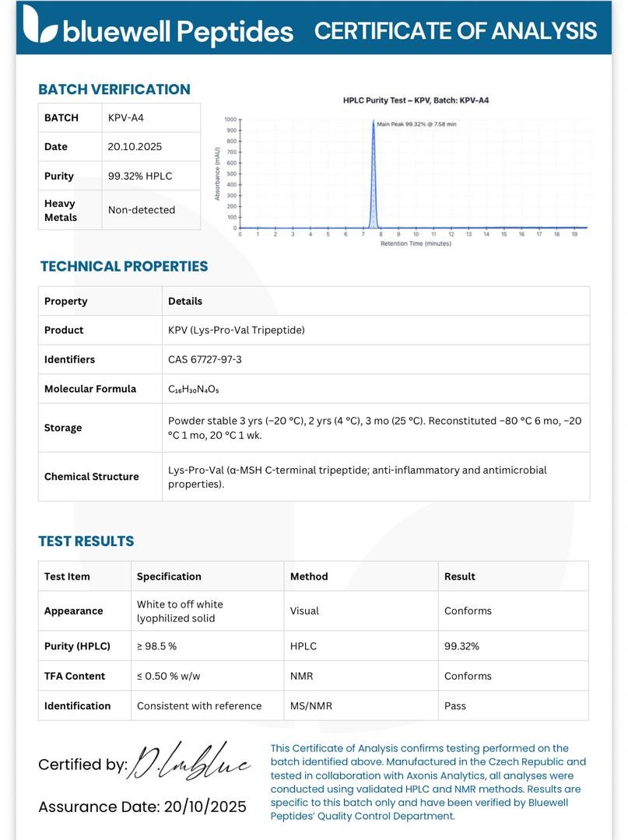Select the Chemical Structure description cell
The image size is (628, 840).
coord(376,477)
